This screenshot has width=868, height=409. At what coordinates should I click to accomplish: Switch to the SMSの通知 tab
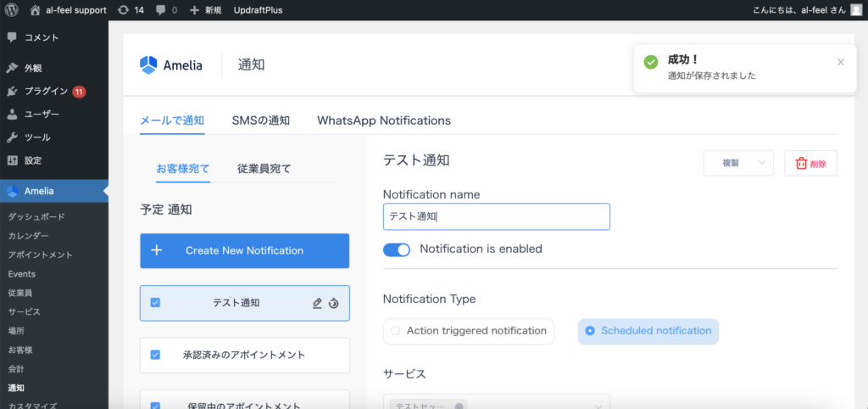260,120
